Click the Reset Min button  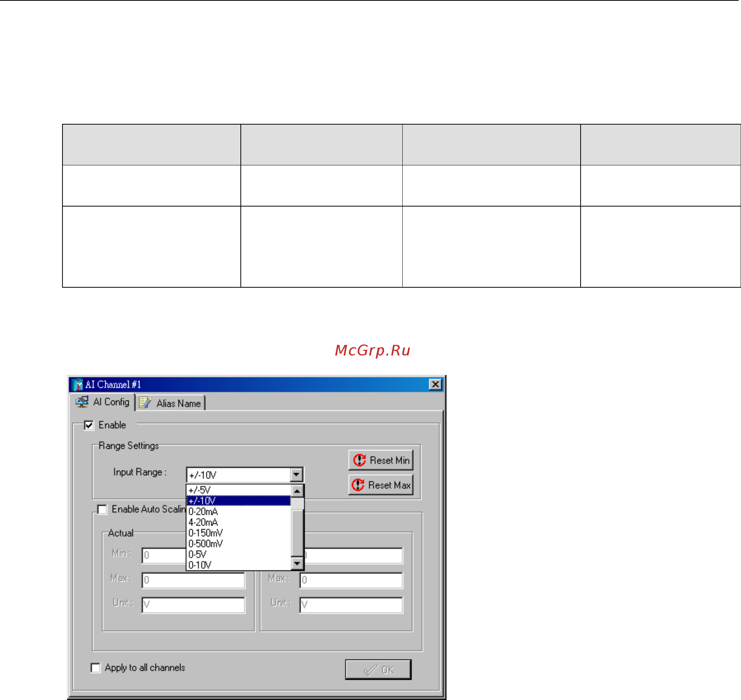[x=381, y=461]
